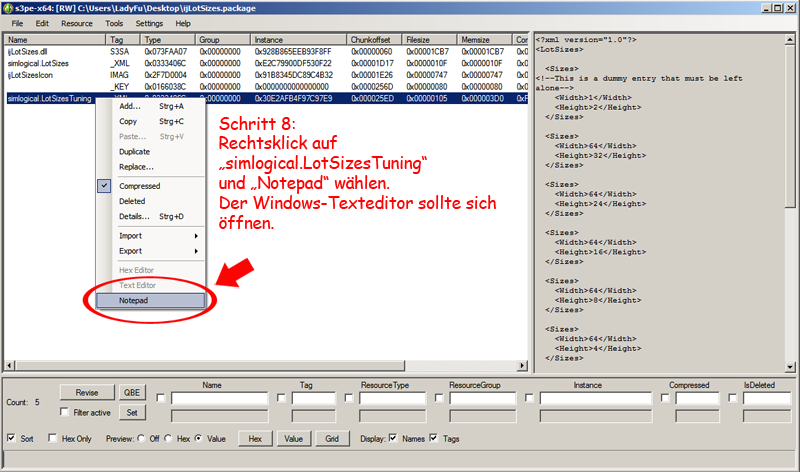Enable the ResourceType filter checkbox
Image resolution: width=800 pixels, height=472 pixels.
click(x=349, y=398)
